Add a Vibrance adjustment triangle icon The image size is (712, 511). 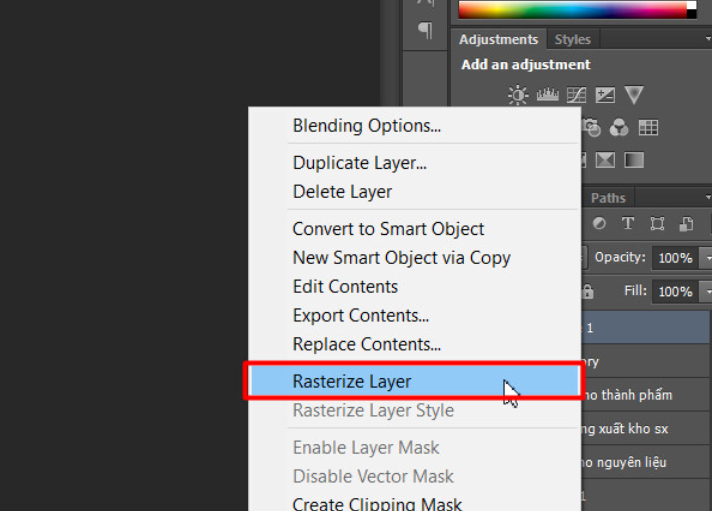pos(634,95)
